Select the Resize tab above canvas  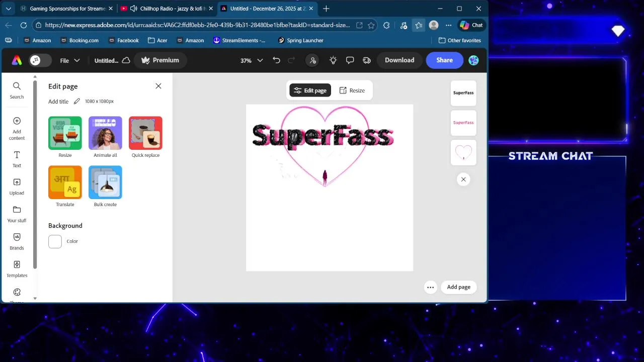352,90
